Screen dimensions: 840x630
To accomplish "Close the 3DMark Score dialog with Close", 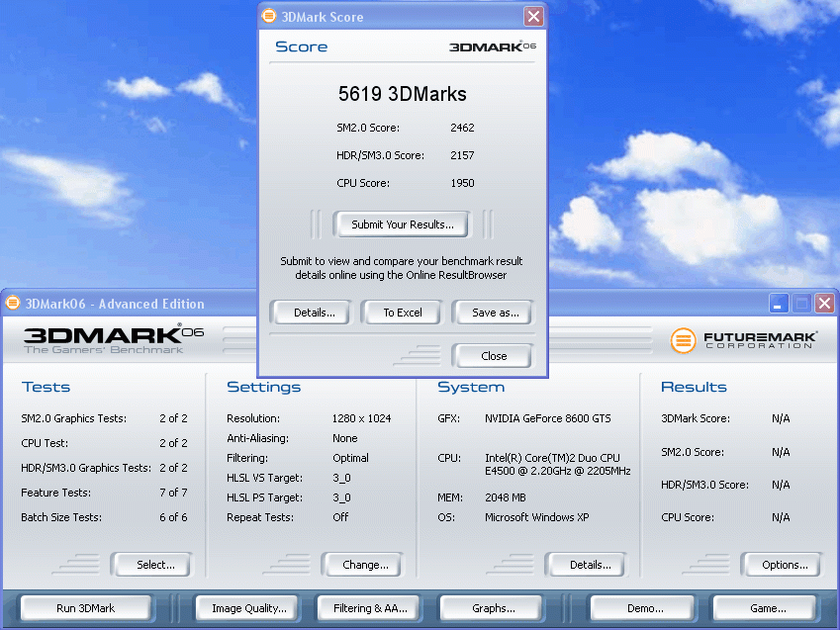I will [x=494, y=356].
